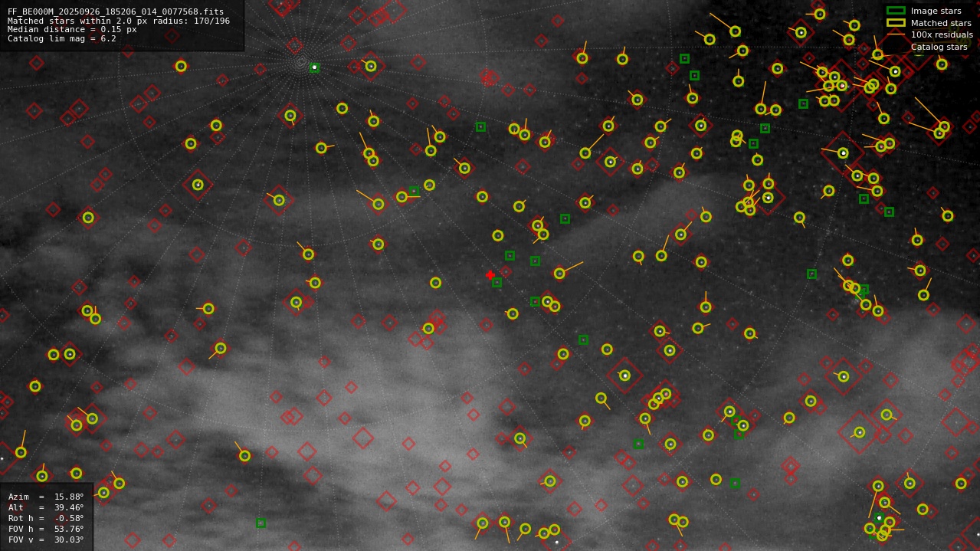Click the green Image stars legend swatch
The width and height of the screenshot is (980, 551).
(896, 11)
